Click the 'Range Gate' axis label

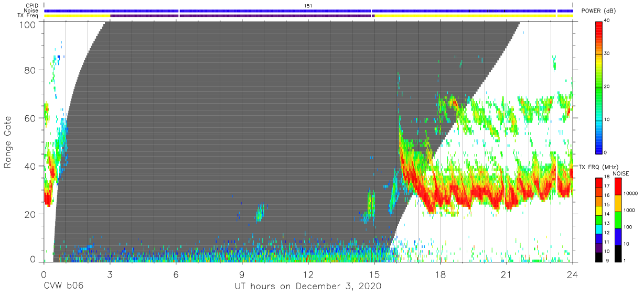point(8,142)
